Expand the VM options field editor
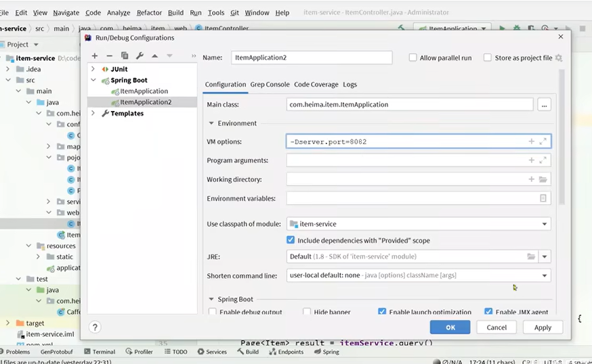The height and width of the screenshot is (364, 592). pyautogui.click(x=543, y=141)
